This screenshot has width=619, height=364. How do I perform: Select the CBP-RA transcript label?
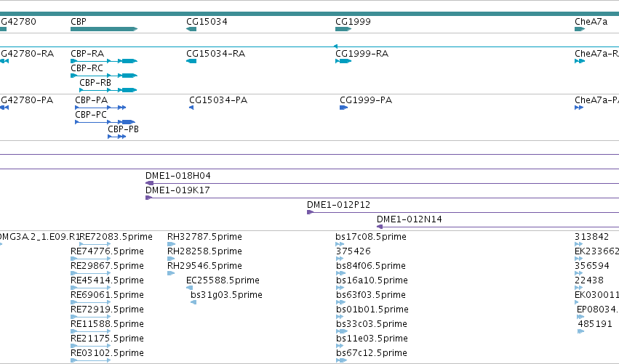[x=87, y=54]
